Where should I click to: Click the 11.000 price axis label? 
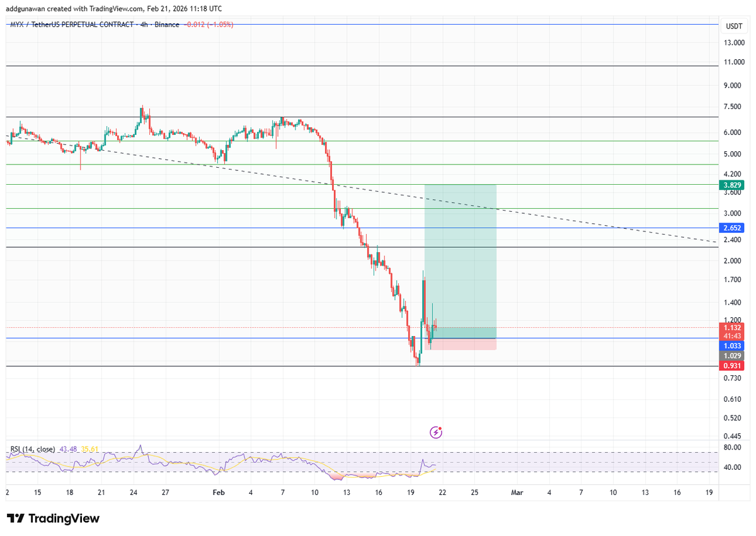pyautogui.click(x=734, y=63)
